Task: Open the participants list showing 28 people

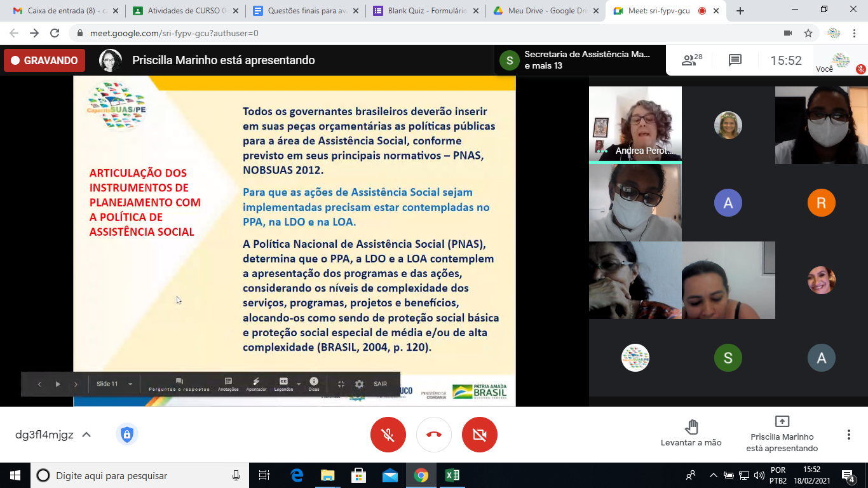Action: tap(691, 60)
